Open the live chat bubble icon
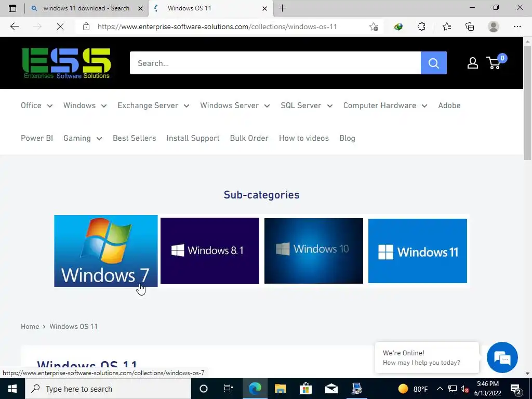 pyautogui.click(x=502, y=357)
